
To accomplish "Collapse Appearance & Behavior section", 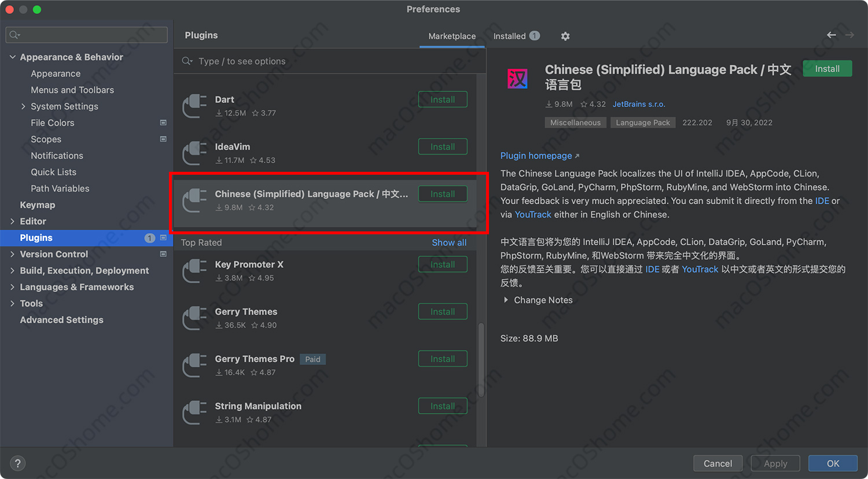I will click(x=13, y=57).
